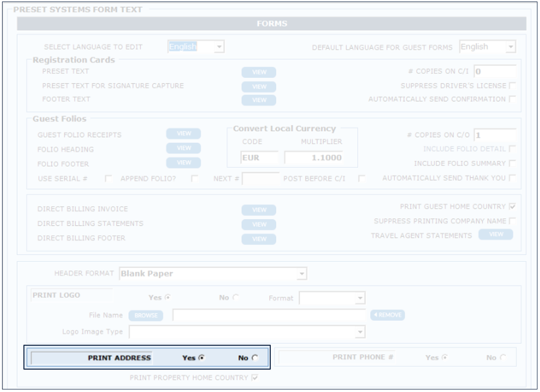Click the Convert Local Currency Code field
The image size is (540, 392).
pyautogui.click(x=260, y=158)
